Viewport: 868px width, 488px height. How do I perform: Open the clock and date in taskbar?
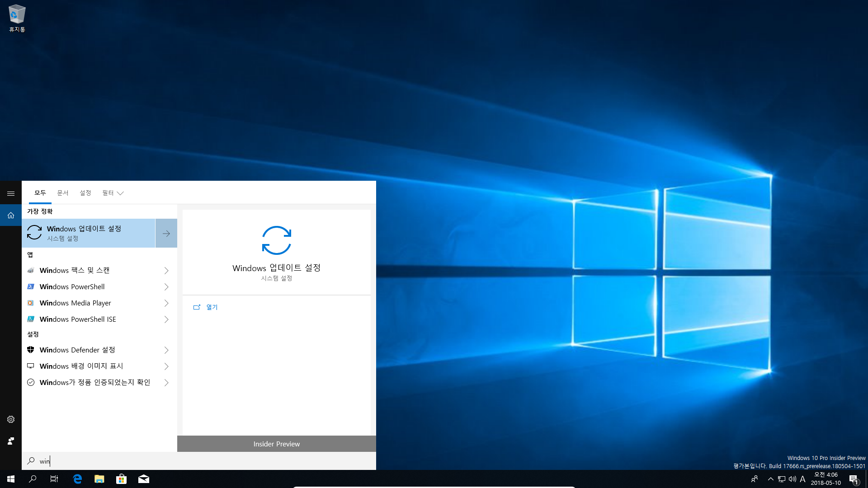pyautogui.click(x=826, y=479)
